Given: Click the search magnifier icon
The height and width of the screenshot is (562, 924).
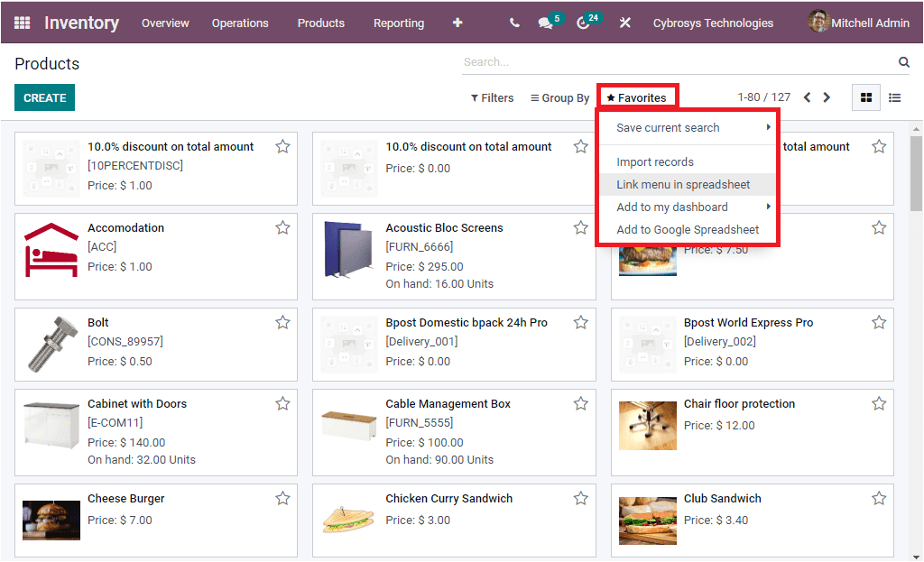Looking at the screenshot, I should [903, 62].
